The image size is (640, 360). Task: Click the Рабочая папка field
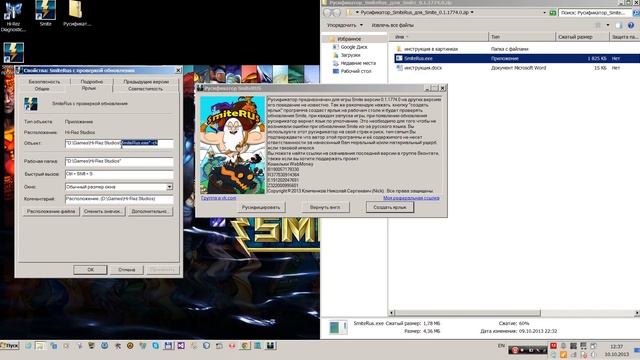pos(119,161)
